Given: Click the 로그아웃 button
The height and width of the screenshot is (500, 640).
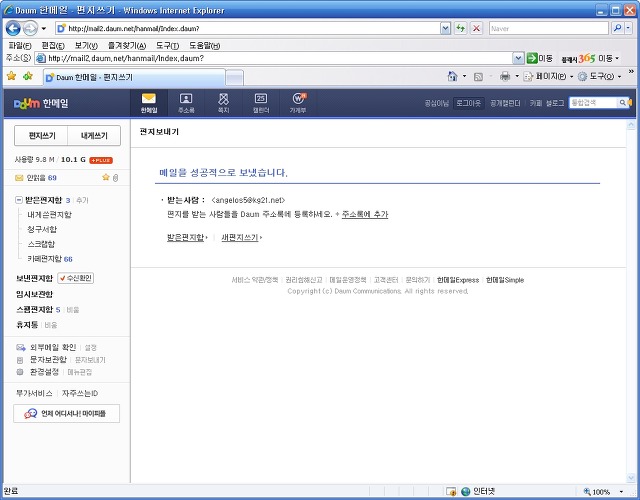Looking at the screenshot, I should (469, 103).
